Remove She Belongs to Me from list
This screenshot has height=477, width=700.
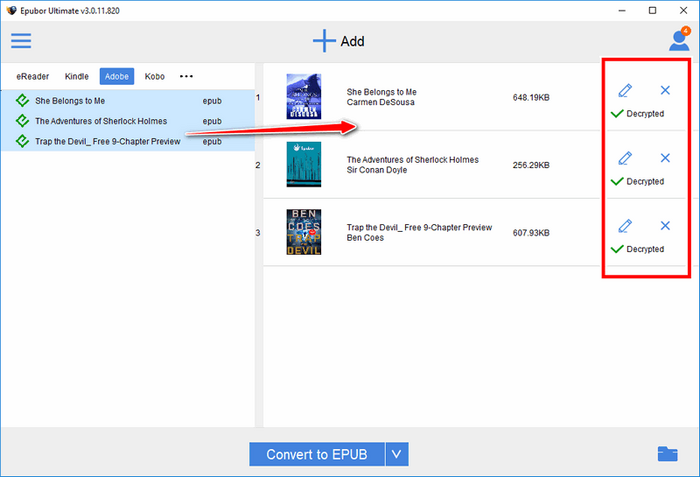pos(665,90)
